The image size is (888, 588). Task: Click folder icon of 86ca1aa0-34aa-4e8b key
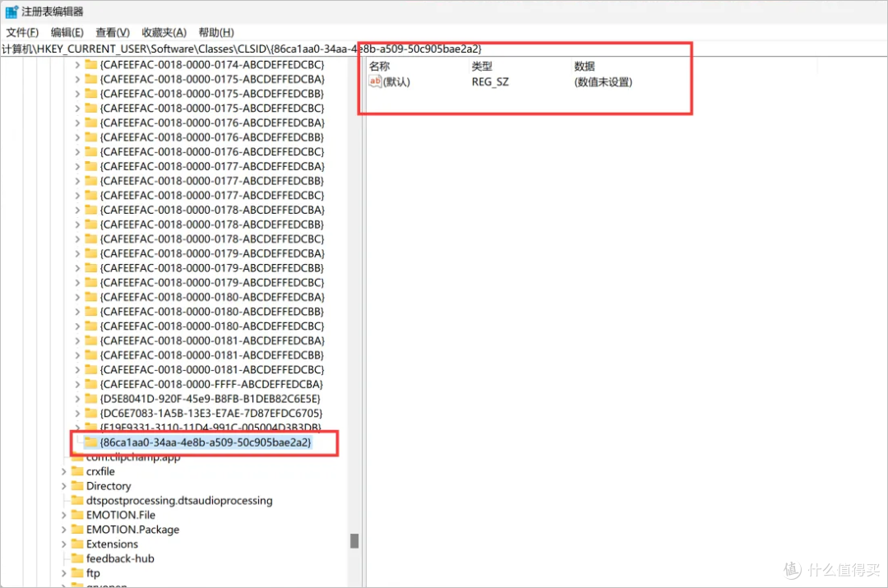point(90,442)
